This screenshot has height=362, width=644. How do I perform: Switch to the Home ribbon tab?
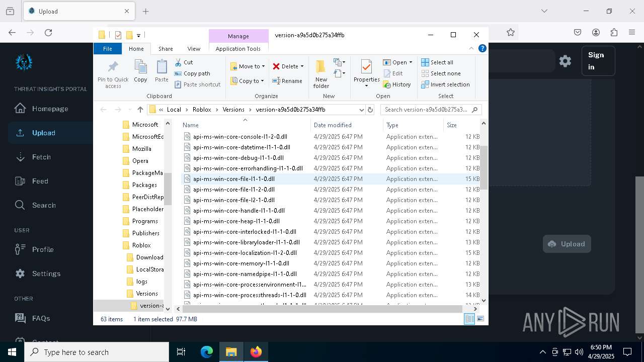pos(136,49)
